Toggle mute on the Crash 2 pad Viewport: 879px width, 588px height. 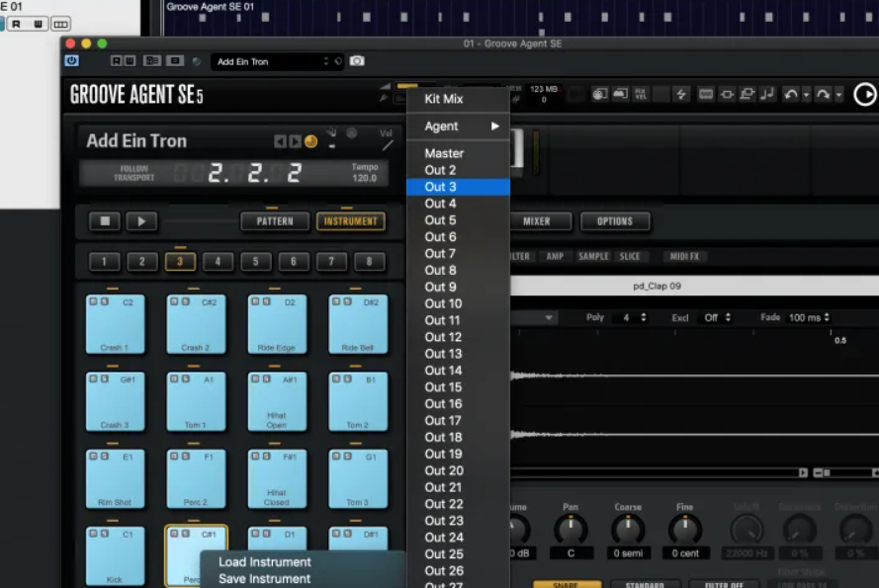pos(174,301)
